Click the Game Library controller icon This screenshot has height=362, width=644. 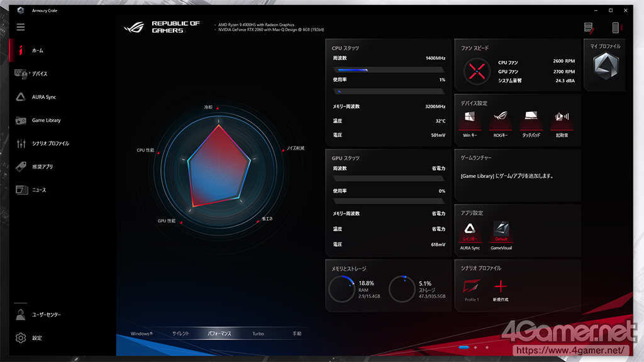pyautogui.click(x=21, y=120)
